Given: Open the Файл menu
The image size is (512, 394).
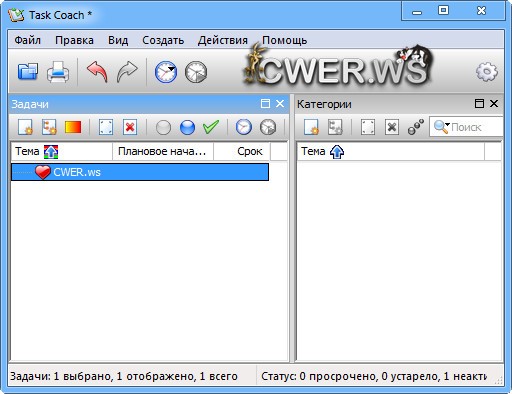Looking at the screenshot, I should click(28, 40).
